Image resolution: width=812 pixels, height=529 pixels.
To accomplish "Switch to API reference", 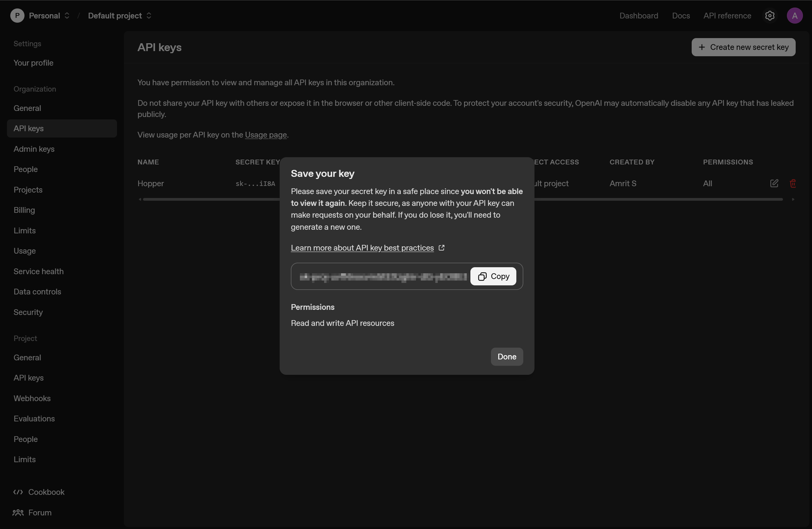I will pos(727,15).
